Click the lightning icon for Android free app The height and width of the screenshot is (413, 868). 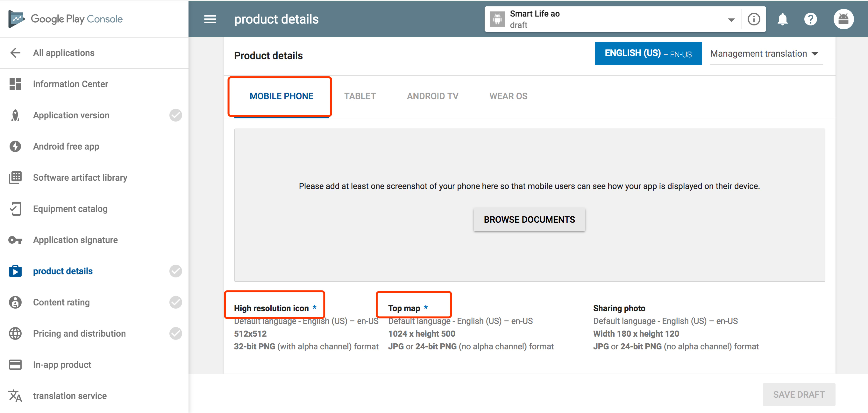pyautogui.click(x=15, y=146)
